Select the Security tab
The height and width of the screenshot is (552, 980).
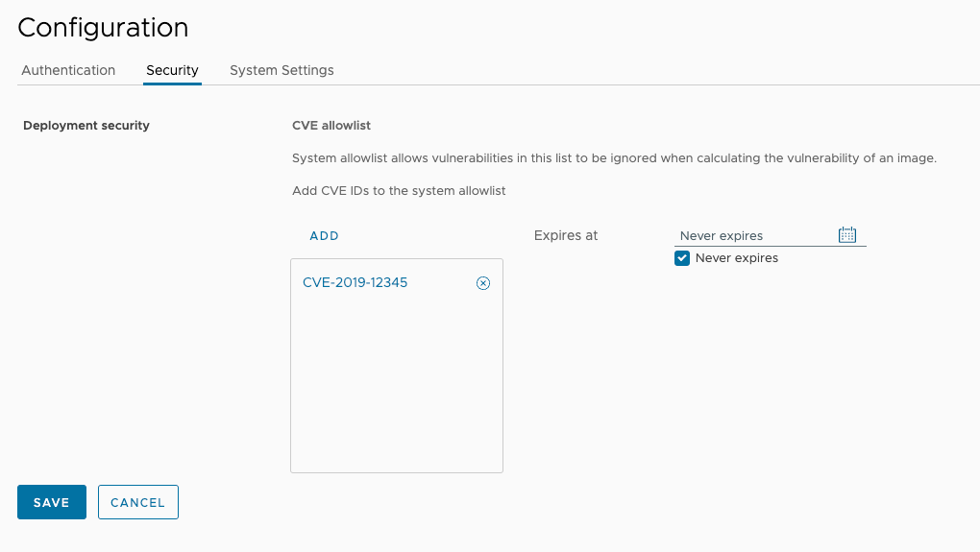[x=172, y=70]
